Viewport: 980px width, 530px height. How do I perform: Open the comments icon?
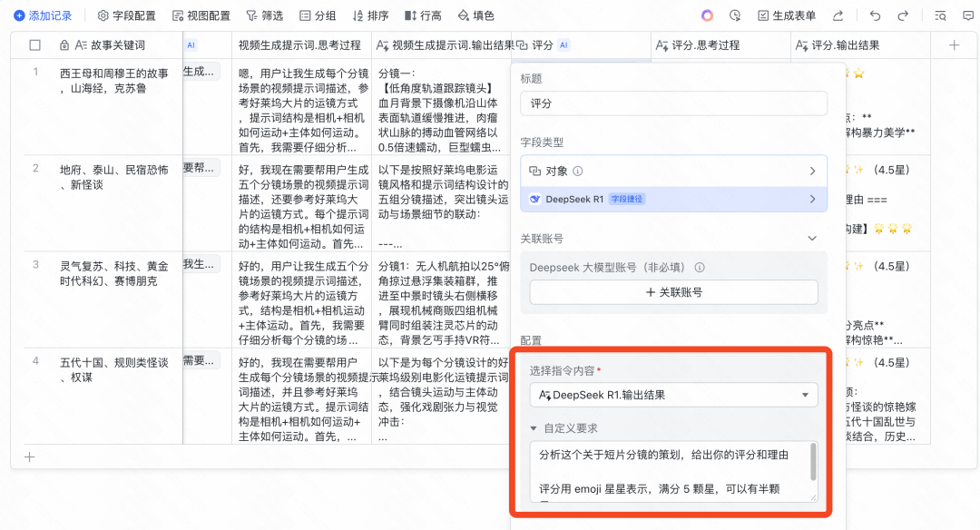[x=968, y=15]
